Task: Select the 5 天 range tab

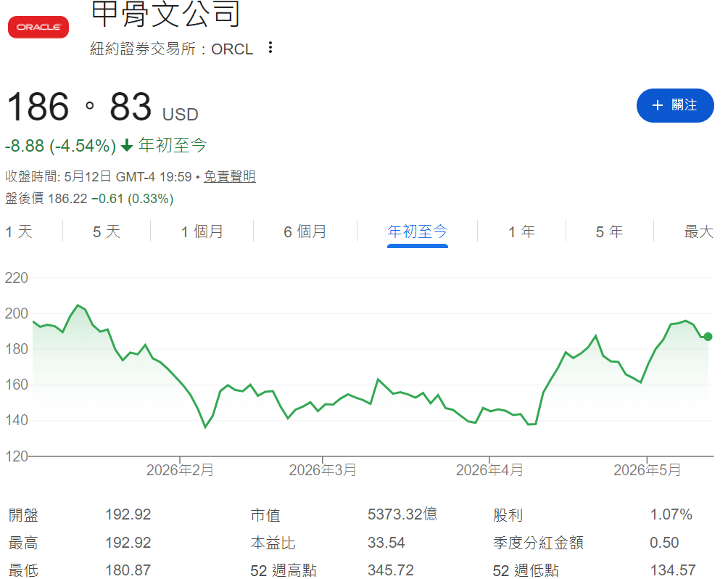Action: click(107, 231)
